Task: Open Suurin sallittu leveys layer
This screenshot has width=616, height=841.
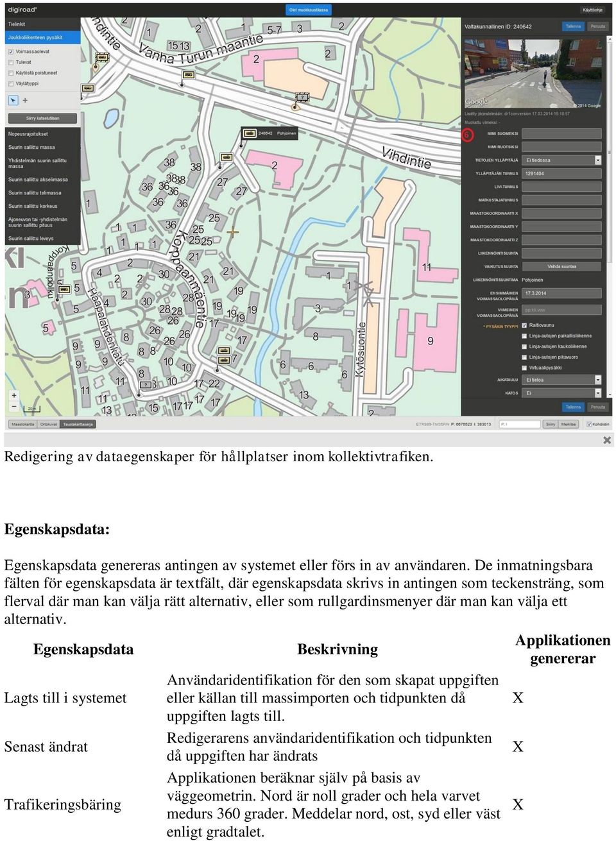Action: point(42,239)
